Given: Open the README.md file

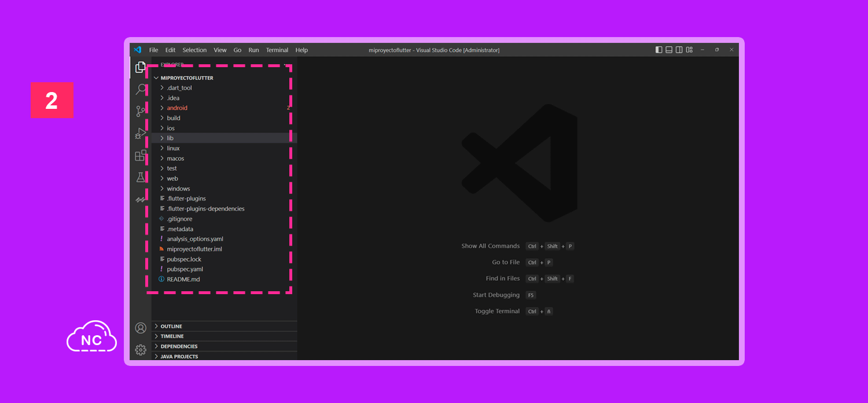Looking at the screenshot, I should click(x=224, y=279).
